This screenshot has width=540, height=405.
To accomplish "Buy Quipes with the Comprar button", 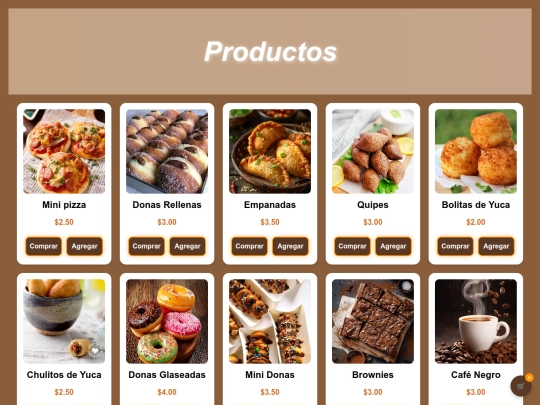I will click(x=352, y=246).
